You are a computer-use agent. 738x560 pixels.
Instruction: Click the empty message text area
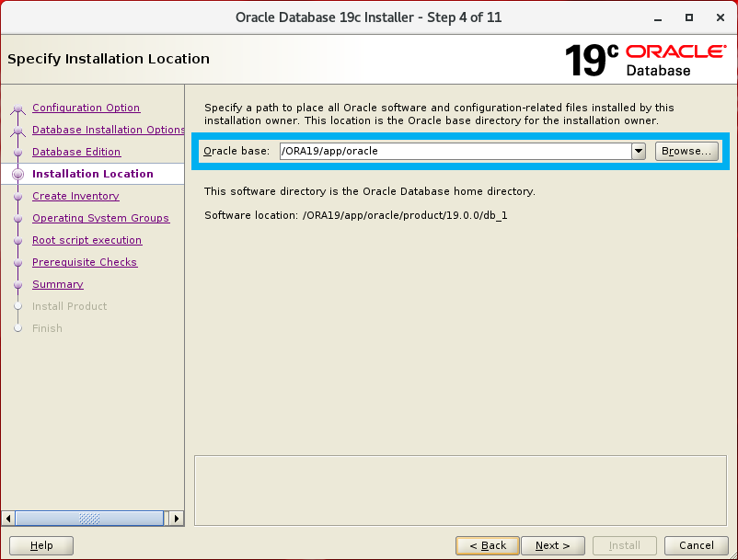click(x=460, y=490)
